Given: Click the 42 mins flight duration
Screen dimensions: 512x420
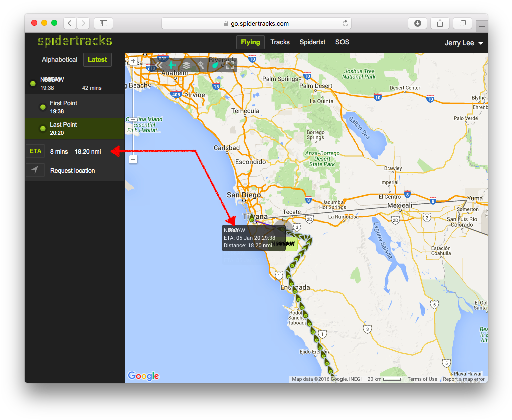Looking at the screenshot, I should pos(92,88).
